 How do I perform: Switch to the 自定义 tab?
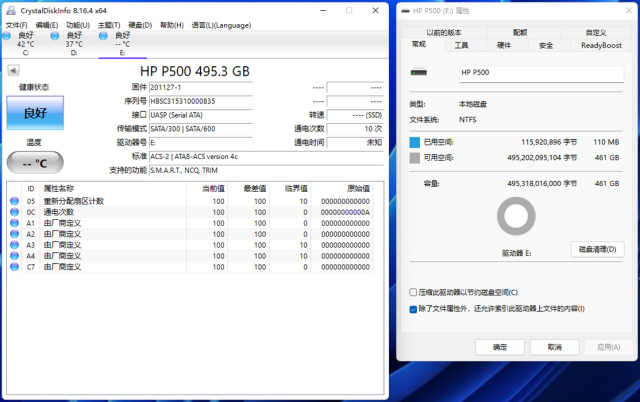596,32
